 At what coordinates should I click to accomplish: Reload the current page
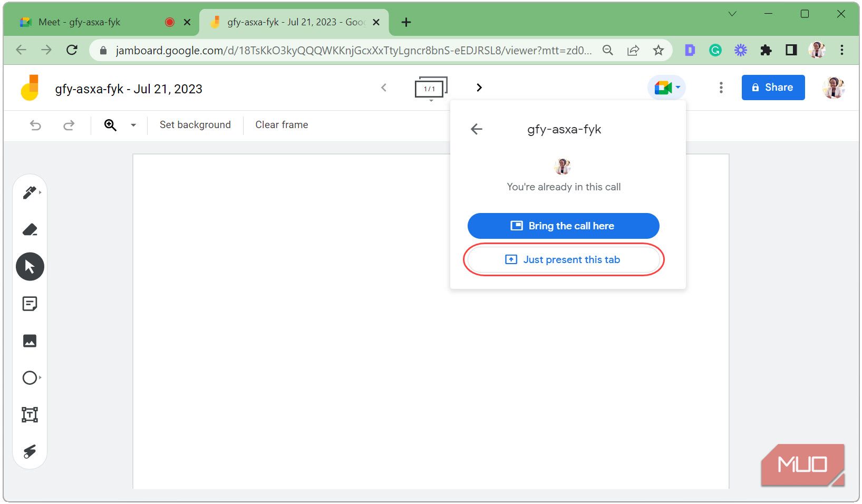(x=72, y=50)
